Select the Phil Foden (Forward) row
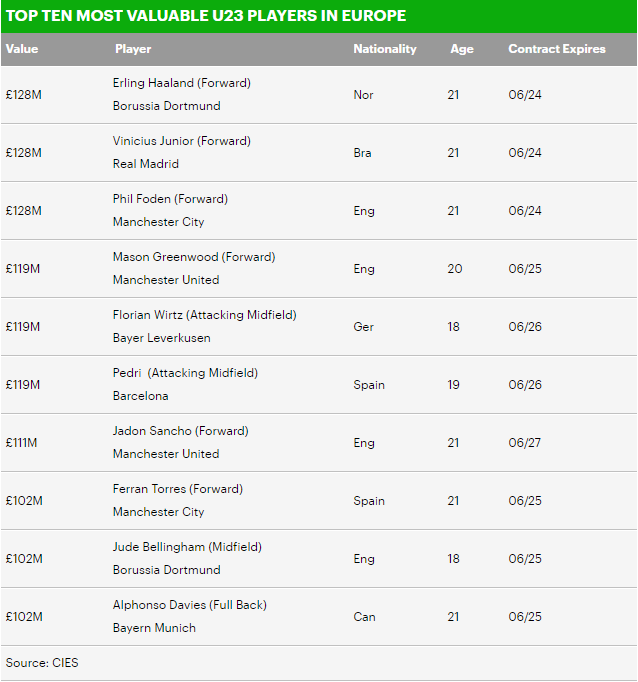638x682 pixels. [170, 199]
